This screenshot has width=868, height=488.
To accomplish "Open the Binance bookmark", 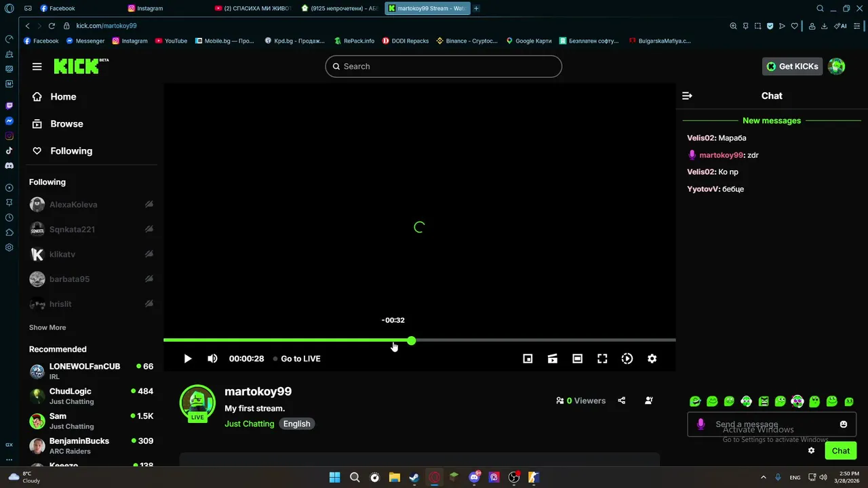I will (x=467, y=41).
